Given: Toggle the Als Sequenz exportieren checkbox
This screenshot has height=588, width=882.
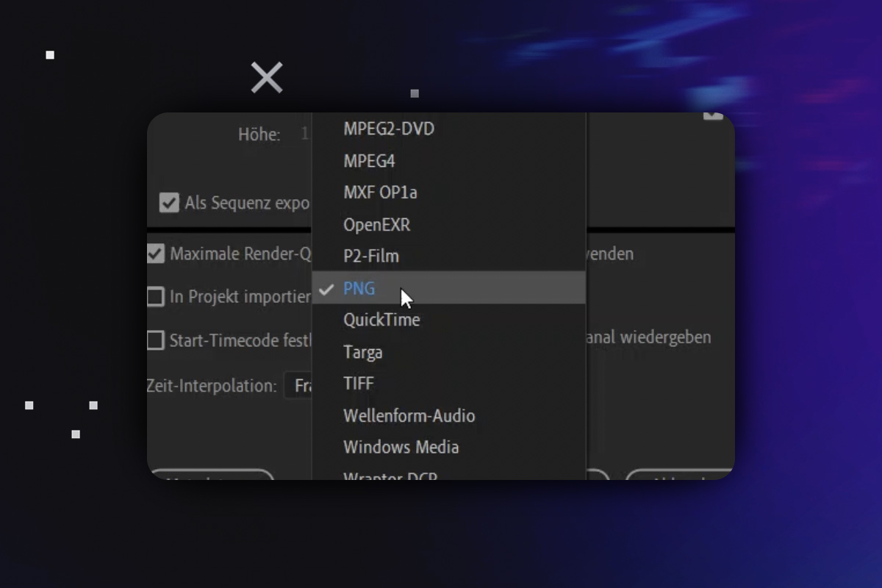Looking at the screenshot, I should tap(169, 203).
